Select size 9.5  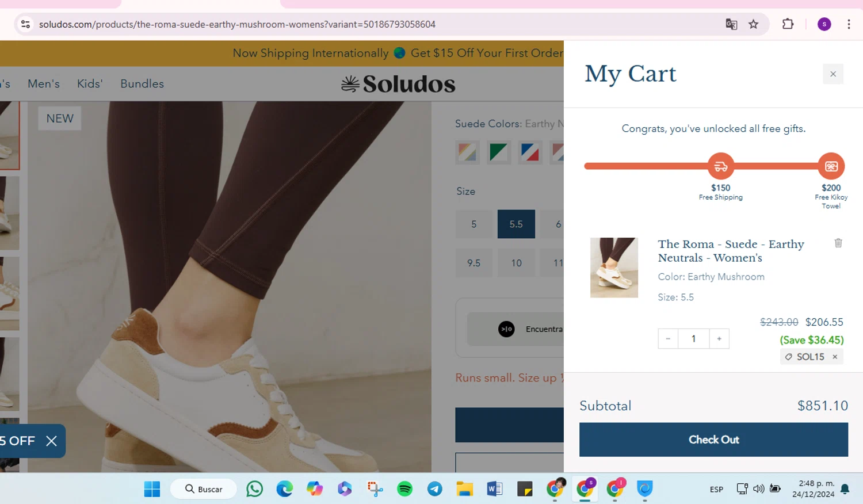(x=474, y=263)
